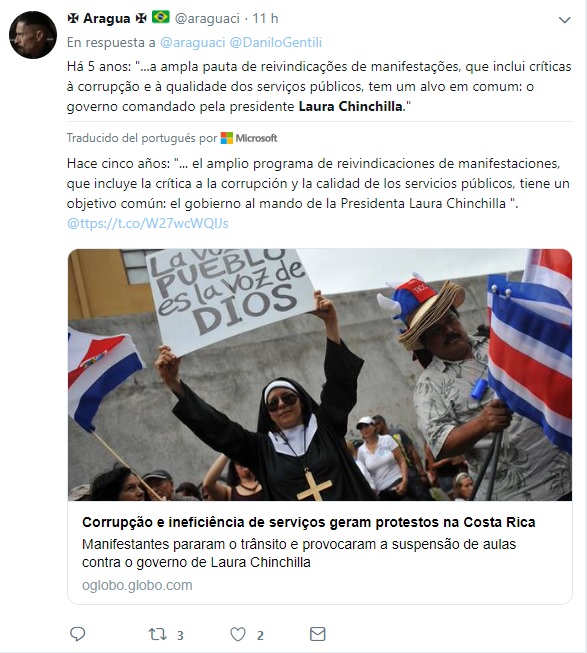Send tweet via direct message envelope icon
The width and height of the screenshot is (587, 653).
tap(318, 634)
